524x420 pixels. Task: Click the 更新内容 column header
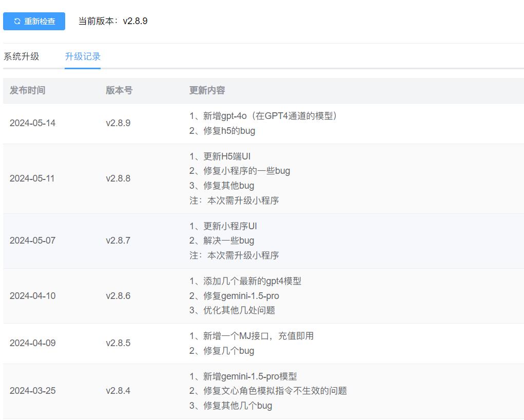click(207, 90)
